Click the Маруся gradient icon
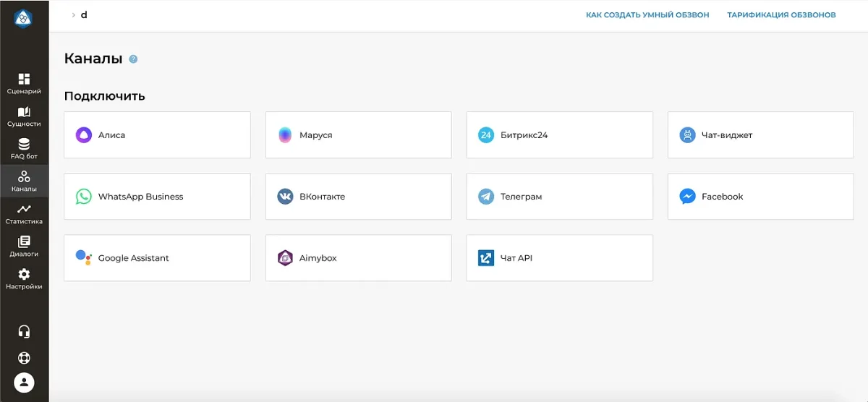Screen dimensions: 868x402 pyautogui.click(x=285, y=135)
